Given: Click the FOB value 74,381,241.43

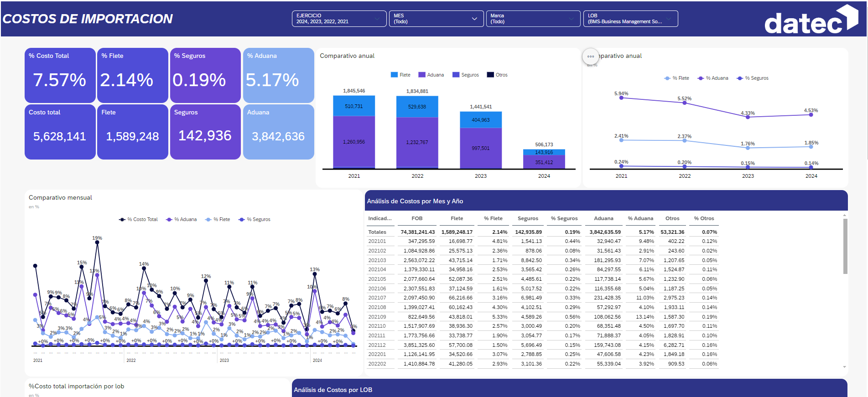Looking at the screenshot, I should 418,232.
